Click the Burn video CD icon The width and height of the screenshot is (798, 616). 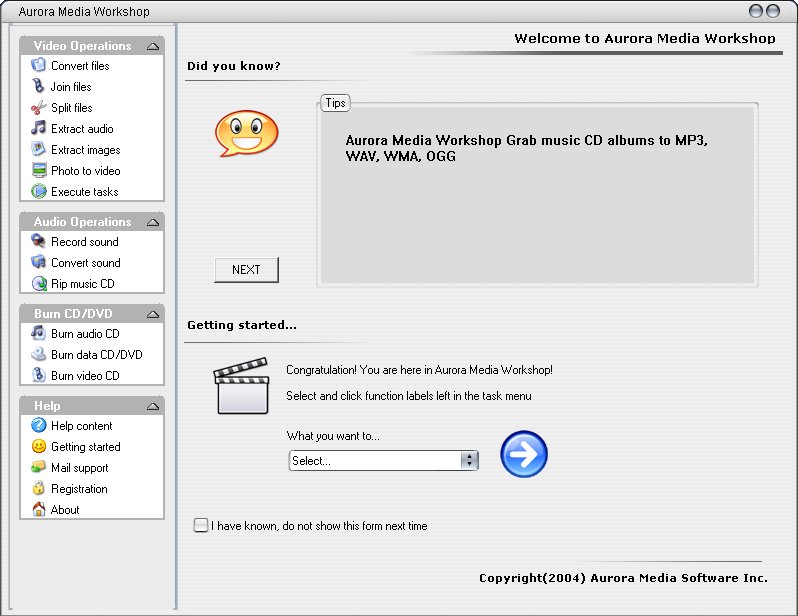coord(39,375)
